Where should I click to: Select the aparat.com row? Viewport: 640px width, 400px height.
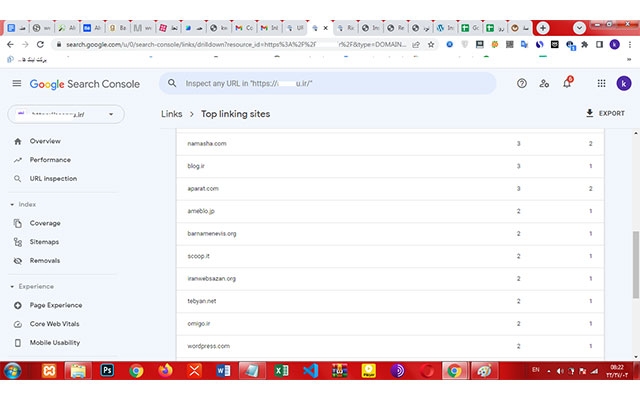click(x=390, y=189)
